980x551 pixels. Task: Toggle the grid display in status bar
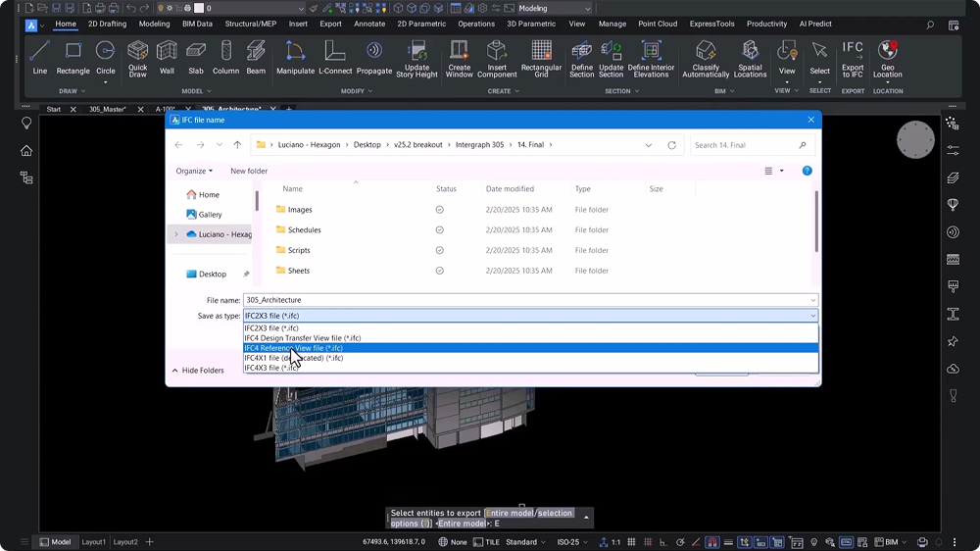(632, 542)
